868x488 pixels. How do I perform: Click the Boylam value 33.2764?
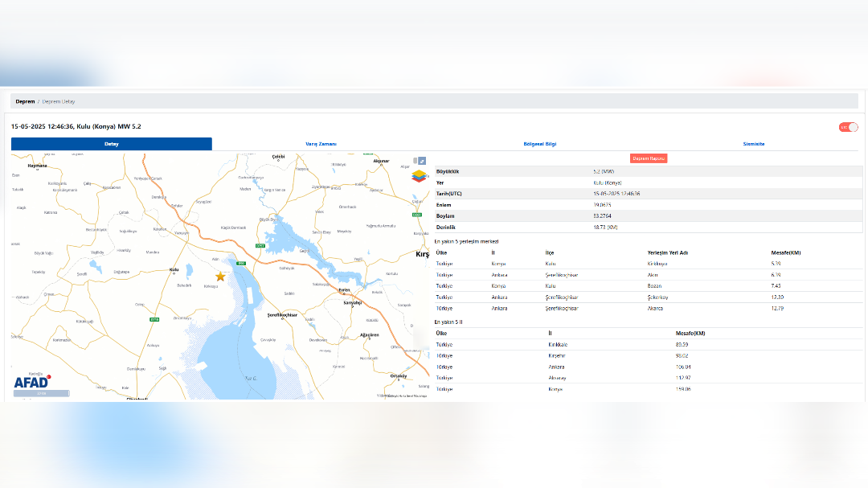(602, 216)
